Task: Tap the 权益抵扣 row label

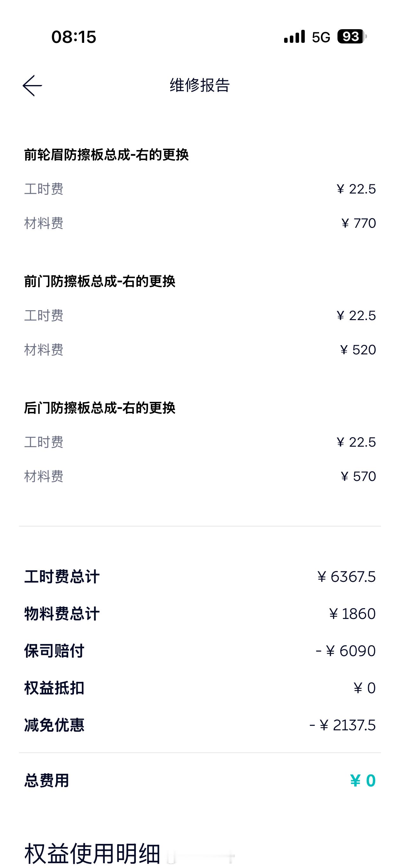Action: tap(54, 688)
